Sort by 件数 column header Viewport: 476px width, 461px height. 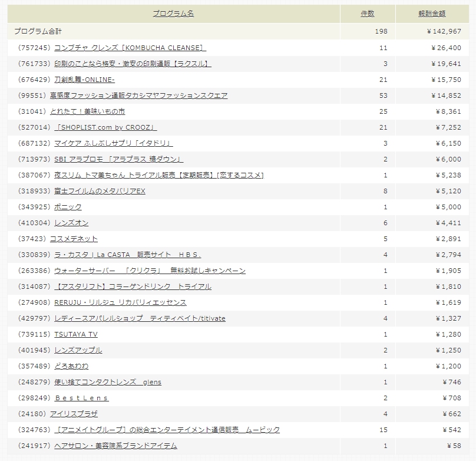click(x=368, y=14)
